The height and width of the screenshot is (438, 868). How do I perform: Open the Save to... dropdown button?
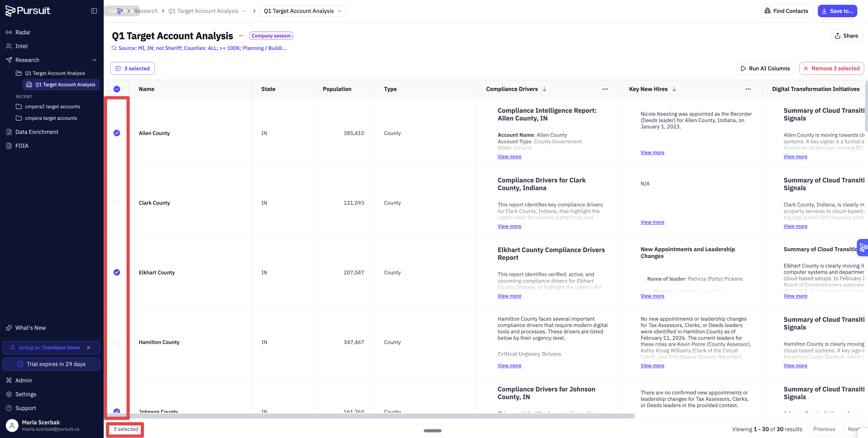pyautogui.click(x=837, y=11)
